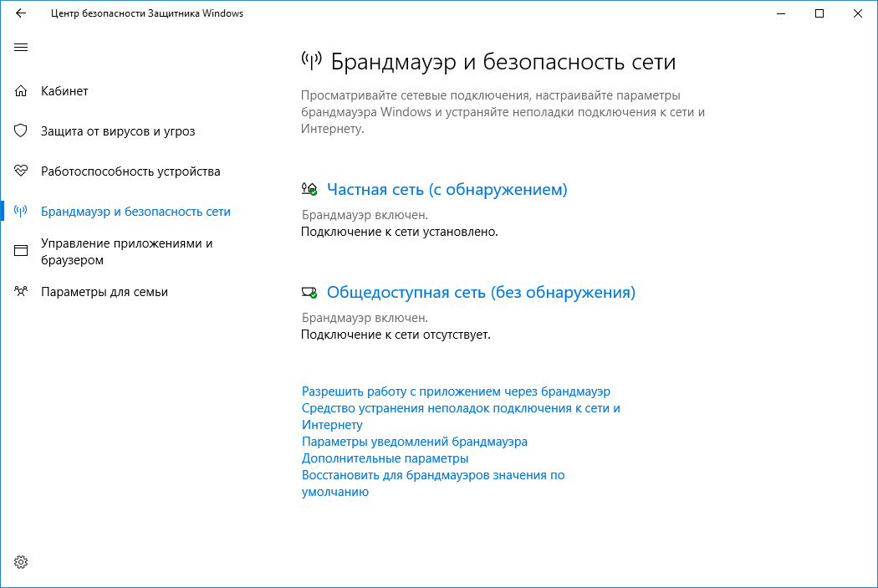Open Дополнительные параметры
The height and width of the screenshot is (588, 878).
[385, 458]
